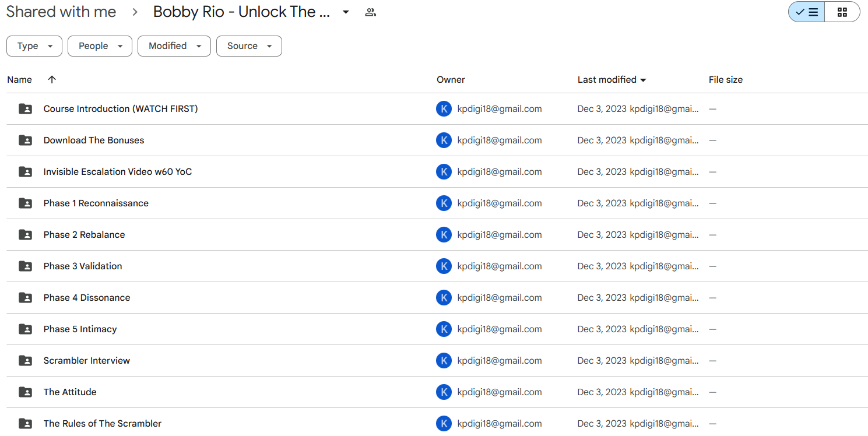Click the File size column header
The width and height of the screenshot is (868, 436).
(x=726, y=80)
